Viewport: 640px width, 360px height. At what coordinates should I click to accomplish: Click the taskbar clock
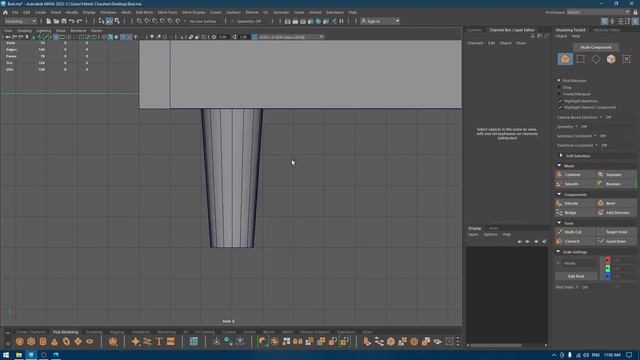(611, 355)
